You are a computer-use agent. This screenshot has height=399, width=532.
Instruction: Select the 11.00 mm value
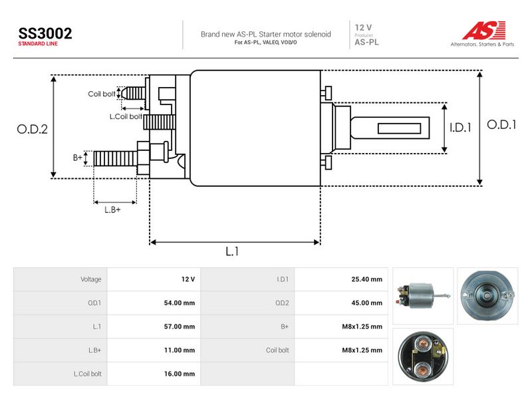(180, 350)
